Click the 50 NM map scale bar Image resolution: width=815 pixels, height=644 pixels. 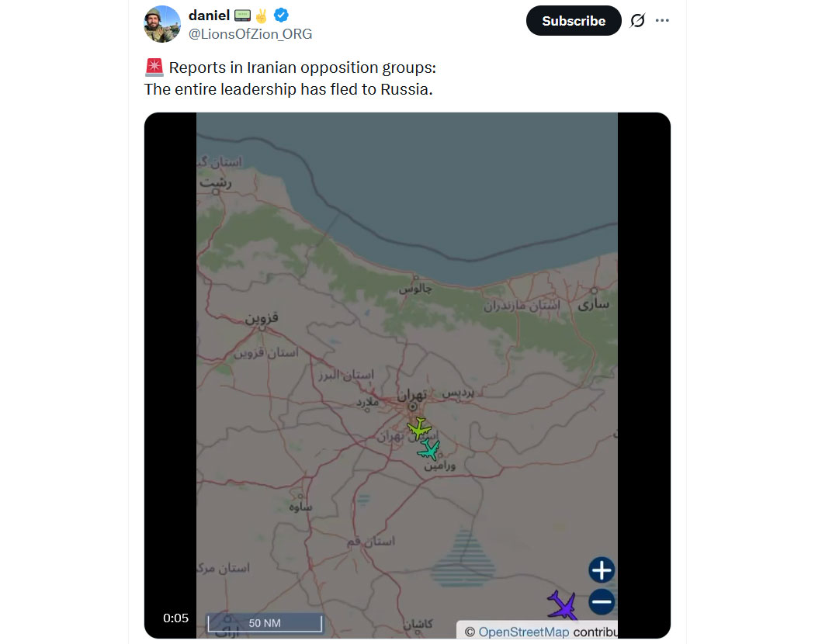click(265, 623)
